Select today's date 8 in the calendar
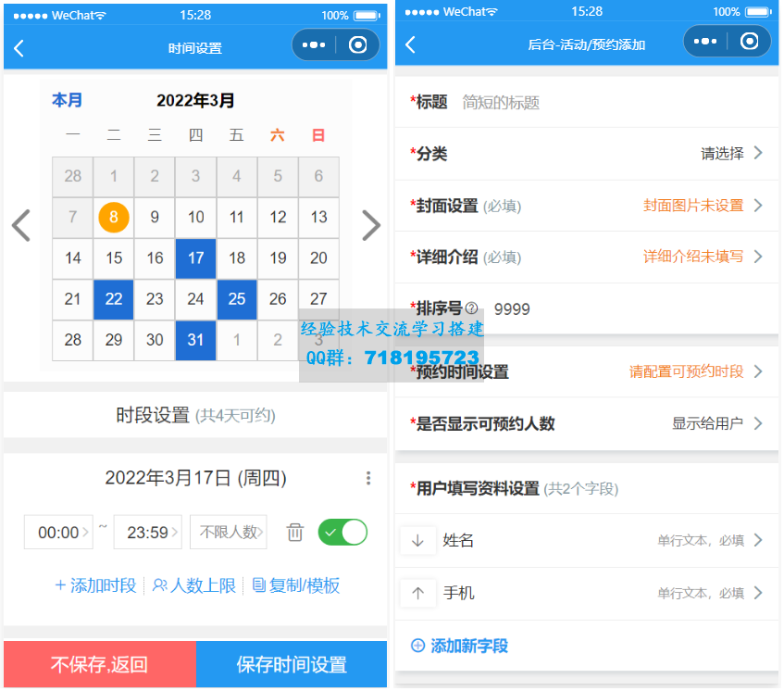Screen dimensions: 784x691 tap(114, 219)
